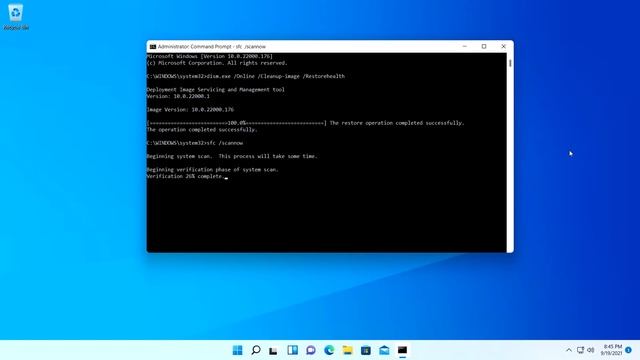Screen dimensions: 640x360
Task: Click 'The operation completed successfully.' line
Action: tap(202, 129)
